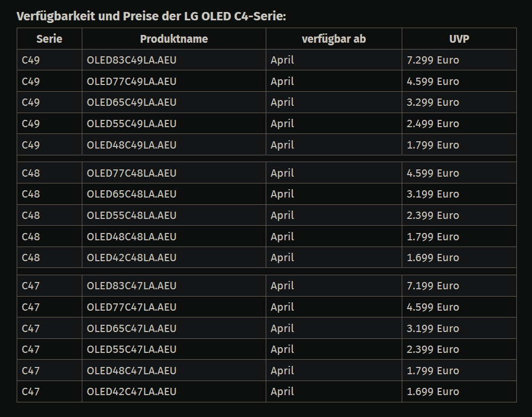Click the verfügbar ab column header
This screenshot has width=532, height=417.
(x=333, y=39)
